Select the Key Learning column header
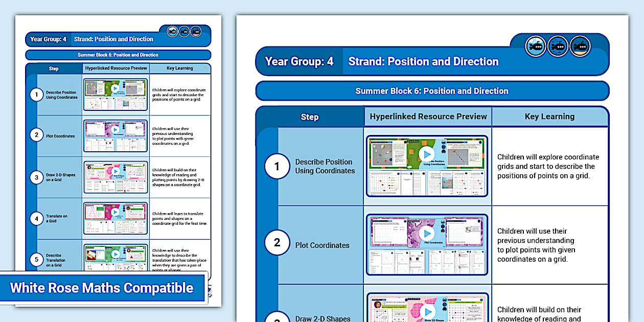Screen dimensions: 644x322 coord(549,117)
